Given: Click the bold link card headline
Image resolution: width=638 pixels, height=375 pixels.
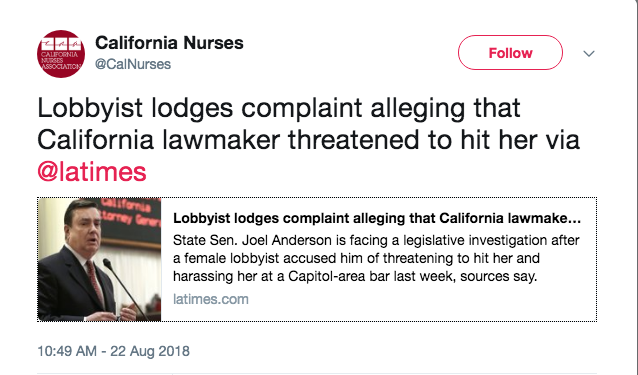Looking at the screenshot, I should tap(377, 218).
